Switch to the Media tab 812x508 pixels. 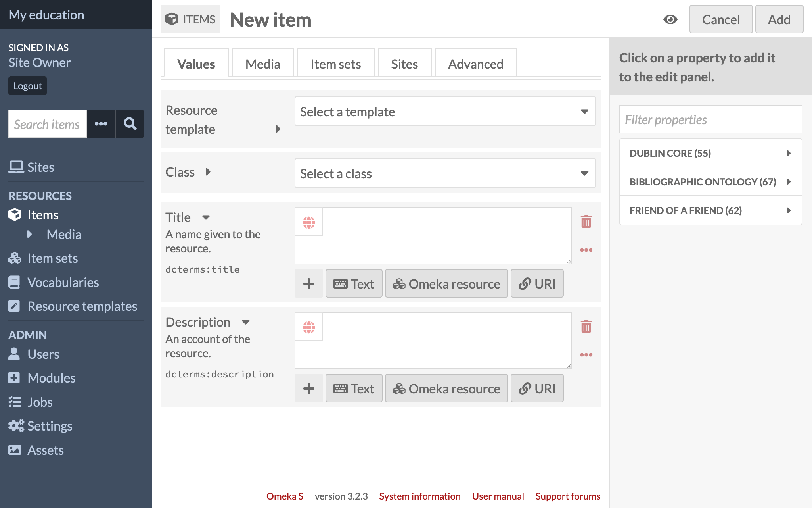[262, 64]
